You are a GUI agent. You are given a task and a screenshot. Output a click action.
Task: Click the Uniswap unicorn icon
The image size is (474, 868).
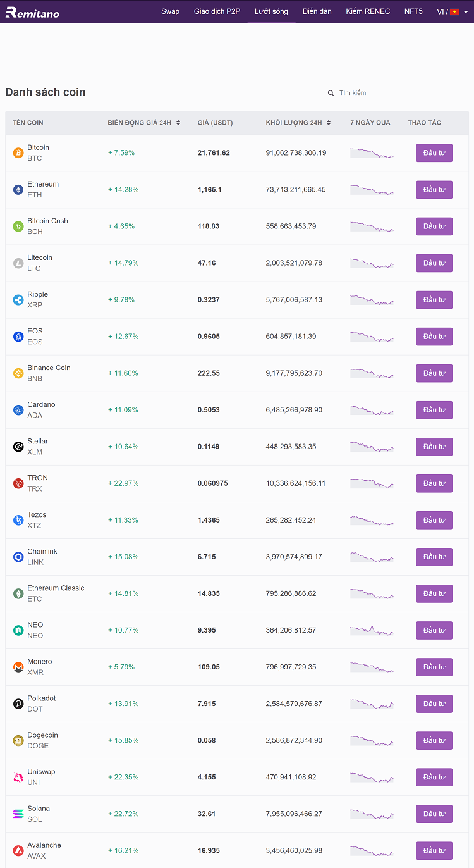point(18,777)
